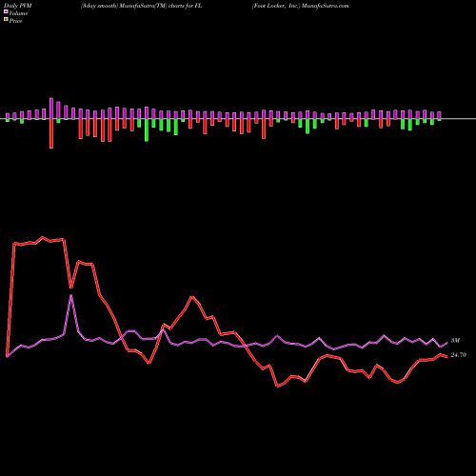Click the Price legend label
Image resolution: width=476 pixels, height=476 pixels.
[15, 21]
